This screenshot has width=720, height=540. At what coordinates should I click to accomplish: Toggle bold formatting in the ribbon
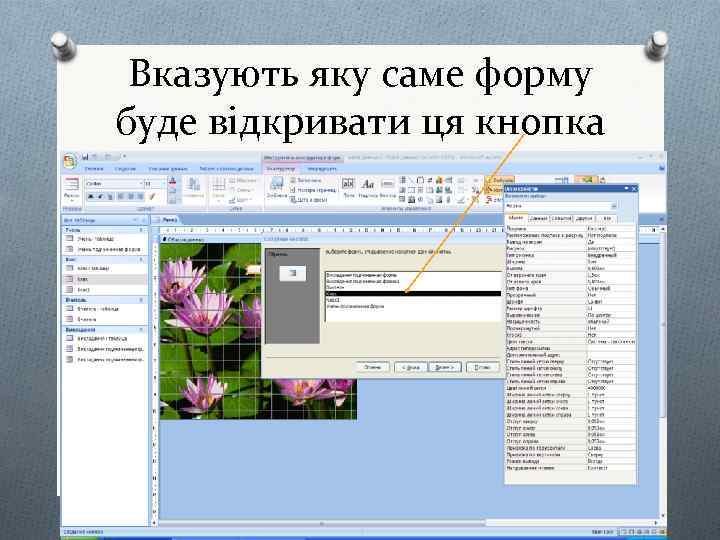tap(91, 197)
